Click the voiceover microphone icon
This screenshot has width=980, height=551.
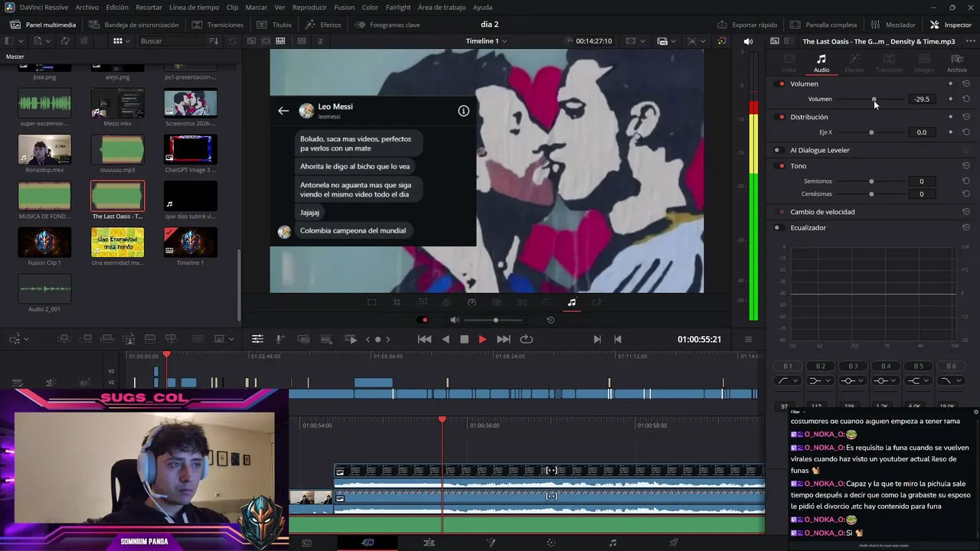pyautogui.click(x=280, y=339)
